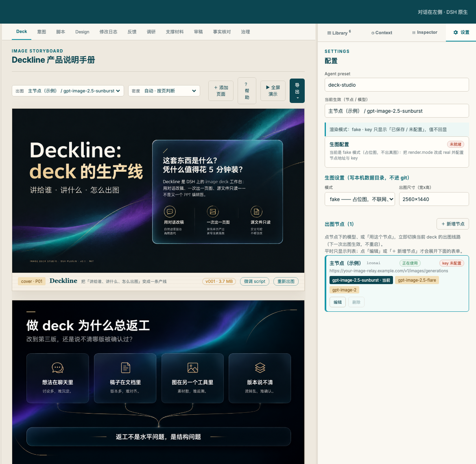Open the 帮助 help button
Image resolution: width=476 pixels, height=464 pixels.
tap(247, 91)
